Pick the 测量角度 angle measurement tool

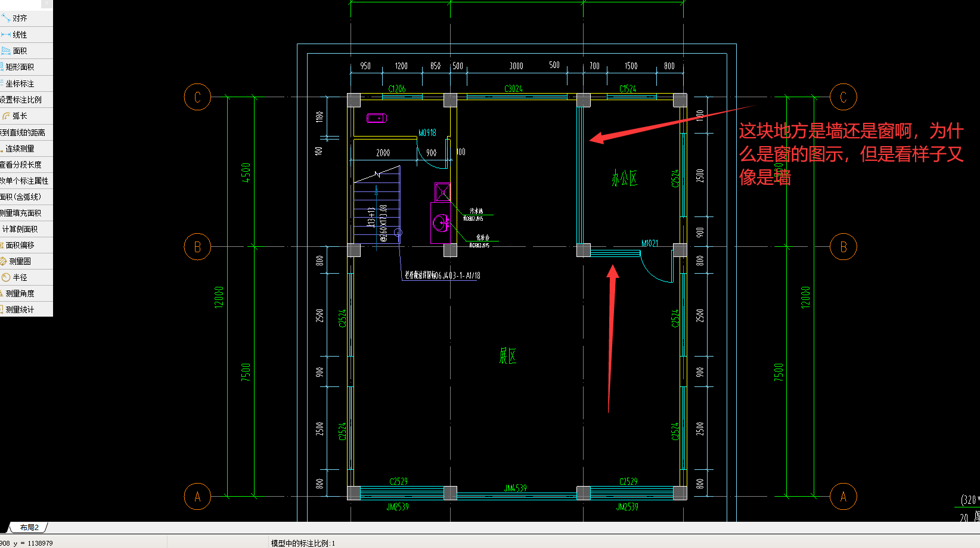(x=26, y=293)
